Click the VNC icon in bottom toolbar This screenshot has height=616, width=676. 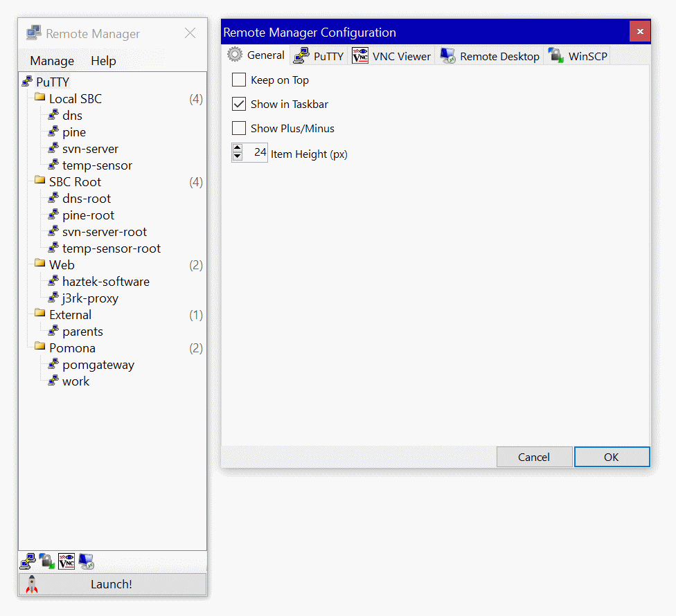click(x=66, y=561)
